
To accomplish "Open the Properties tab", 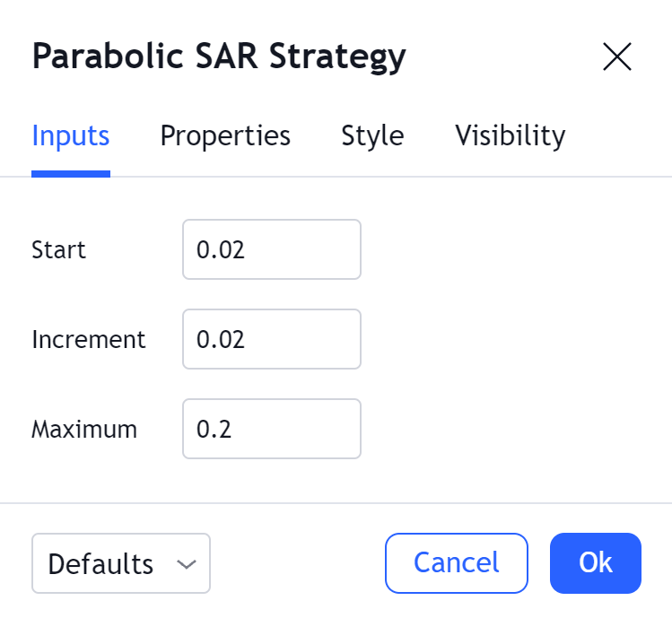I will (225, 135).
